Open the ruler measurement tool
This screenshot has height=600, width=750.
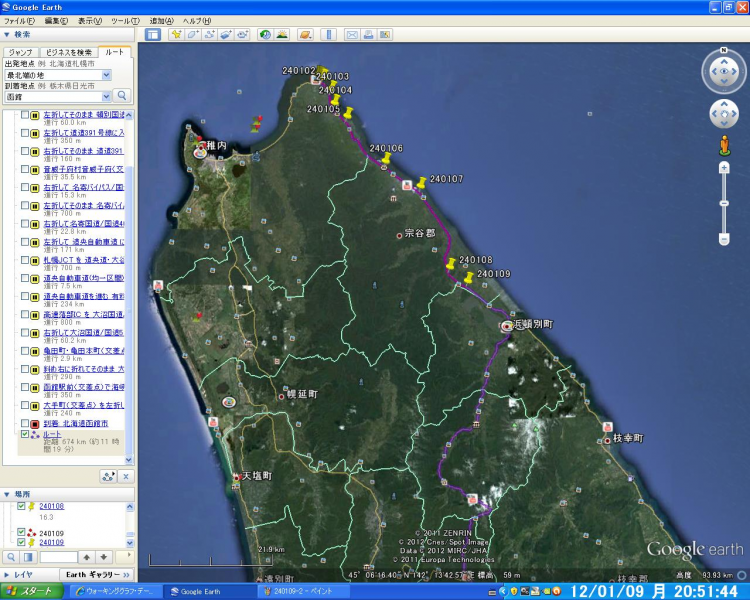[x=329, y=34]
